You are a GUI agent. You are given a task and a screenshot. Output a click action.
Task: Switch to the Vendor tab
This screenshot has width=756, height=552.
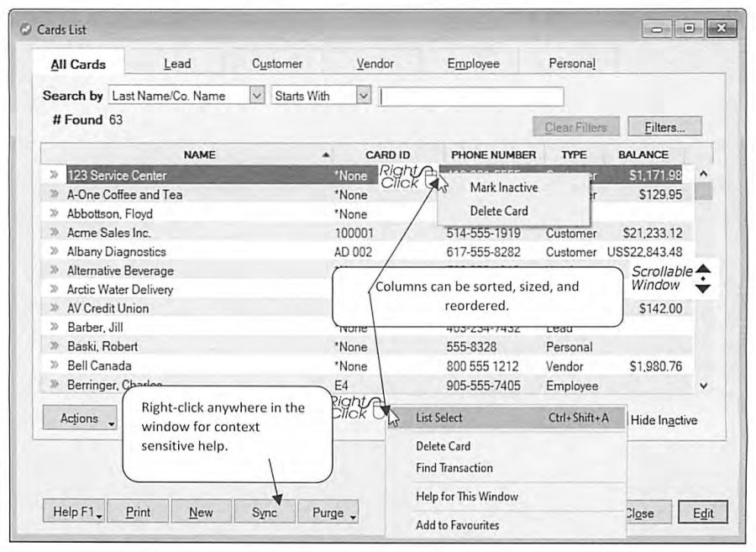pos(375,64)
